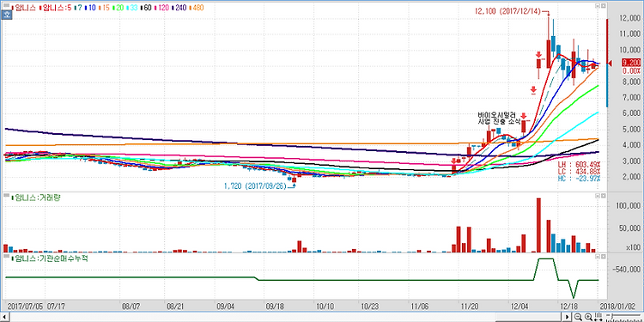This screenshot has height=322, width=644.
Task: Select the 60-day moving average legend
Action: (x=146, y=7)
